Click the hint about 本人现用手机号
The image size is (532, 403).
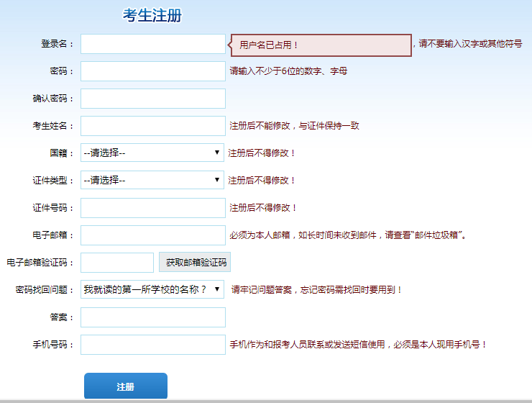click(357, 345)
